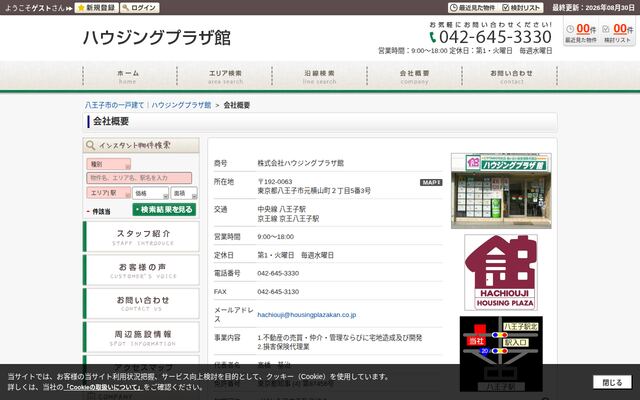Click the ハウジングプラザ館 site logo
Viewport: 640px width, 400px height.
(x=157, y=38)
